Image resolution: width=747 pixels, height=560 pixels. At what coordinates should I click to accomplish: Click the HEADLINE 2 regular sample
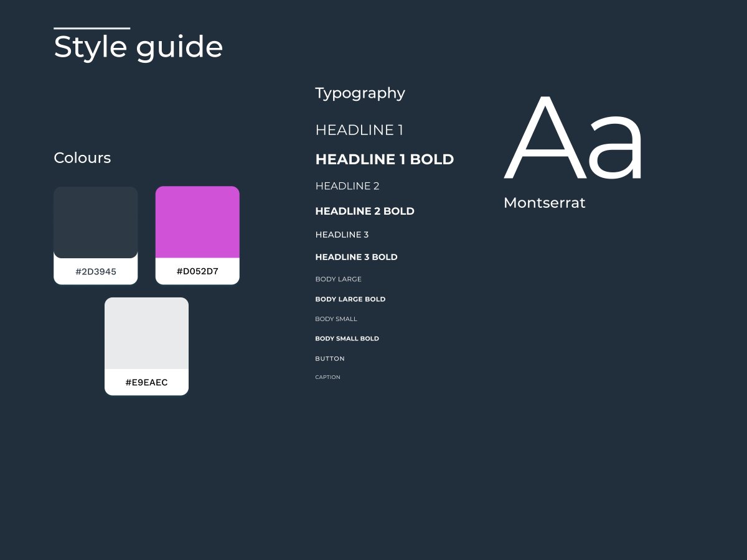347,186
